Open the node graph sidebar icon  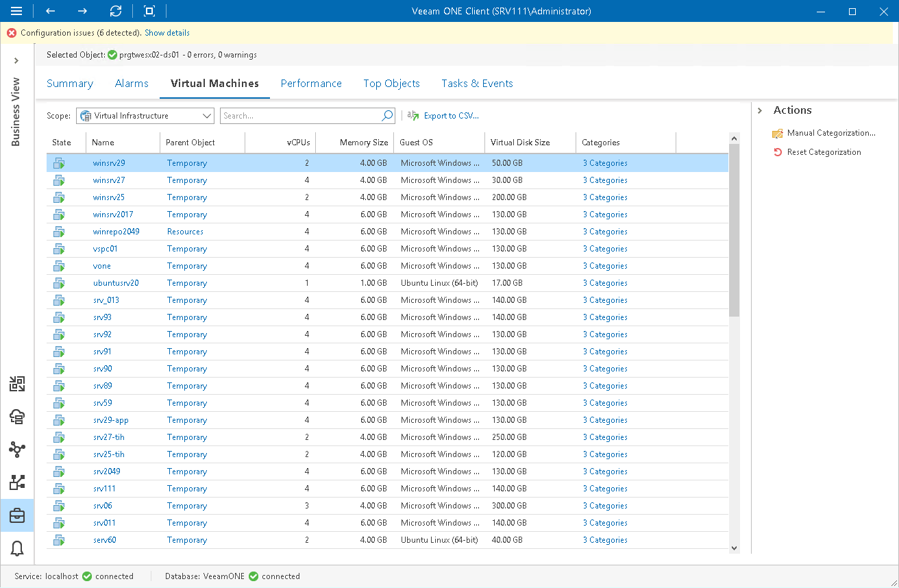pos(17,450)
